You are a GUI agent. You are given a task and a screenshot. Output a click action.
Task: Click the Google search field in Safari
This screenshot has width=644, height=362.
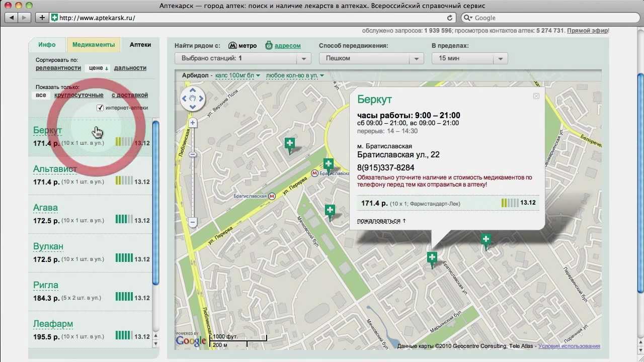point(551,18)
